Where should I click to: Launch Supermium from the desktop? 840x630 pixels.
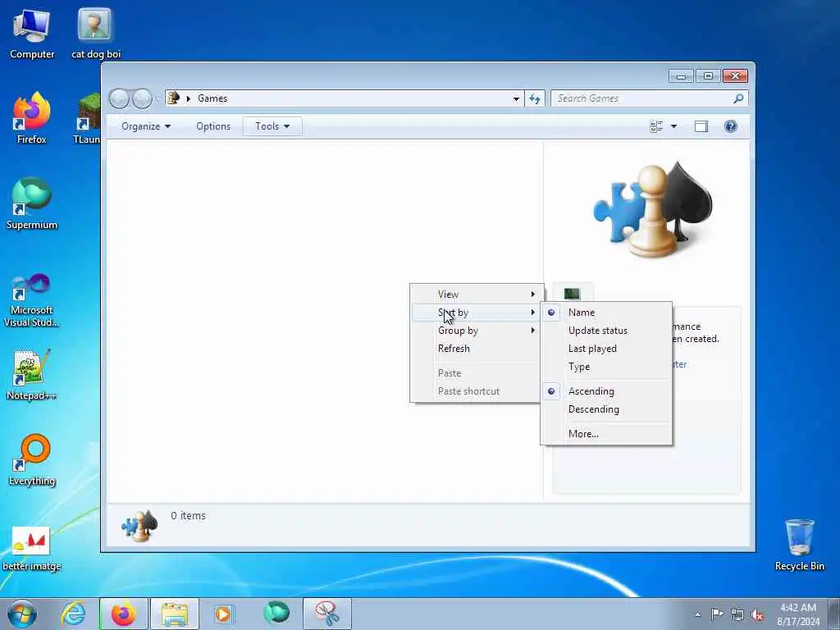point(32,203)
